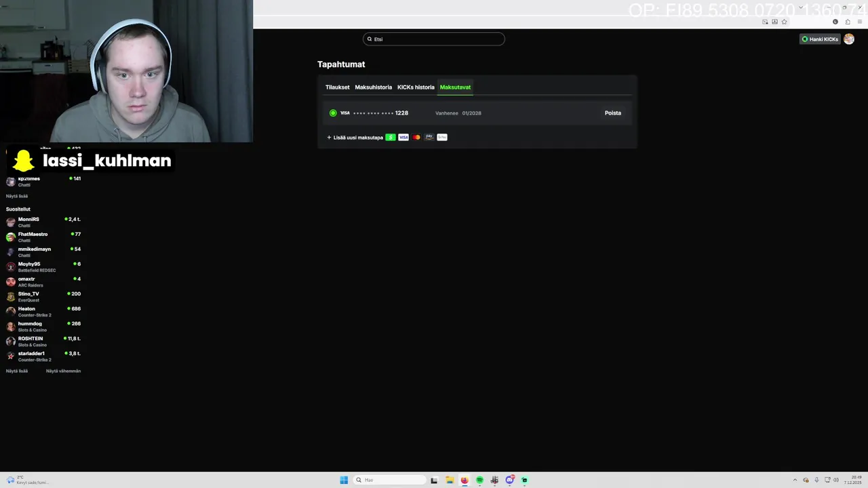Click the Visa payment method icon
Image resolution: width=868 pixels, height=488 pixels.
tap(403, 138)
